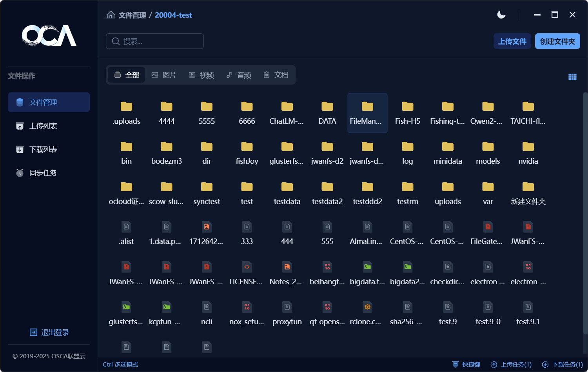Switch to the 视频 filter tab
This screenshot has height=372, width=588.
[x=201, y=75]
